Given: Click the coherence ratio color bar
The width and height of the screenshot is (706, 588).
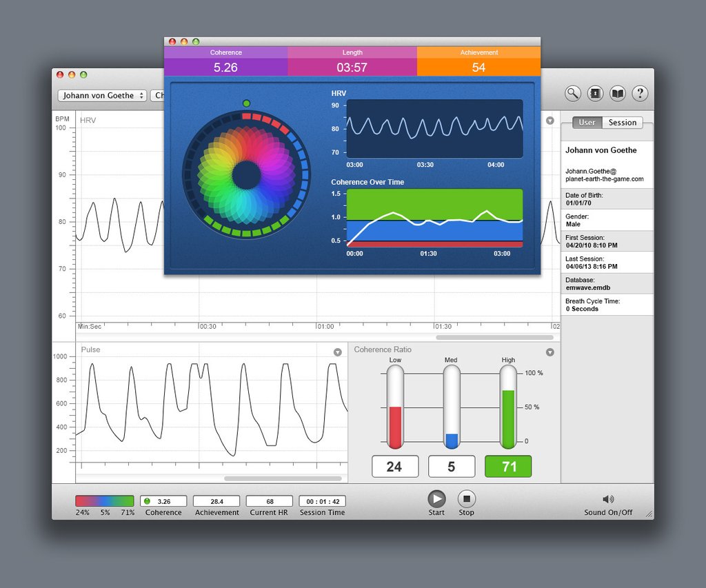Looking at the screenshot, I should click(105, 501).
